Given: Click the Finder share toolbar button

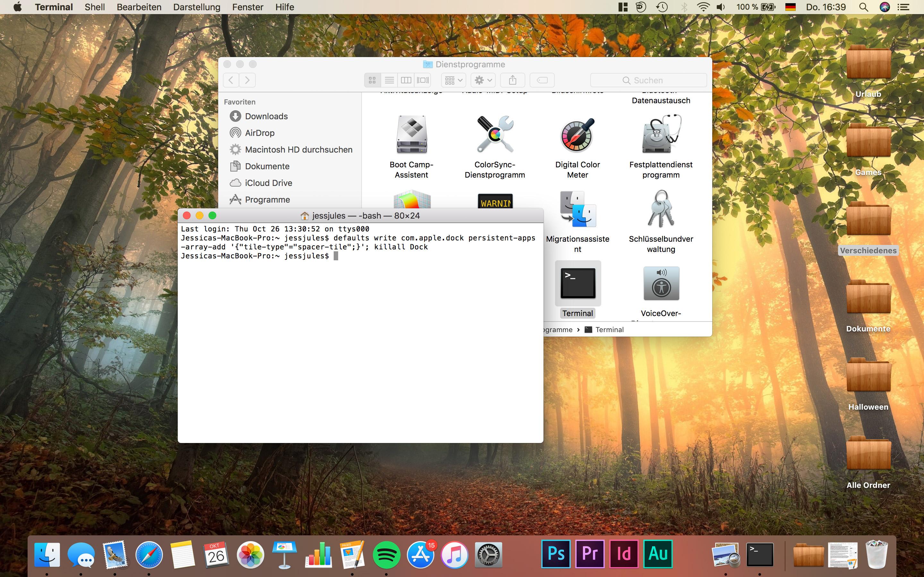Looking at the screenshot, I should [512, 80].
